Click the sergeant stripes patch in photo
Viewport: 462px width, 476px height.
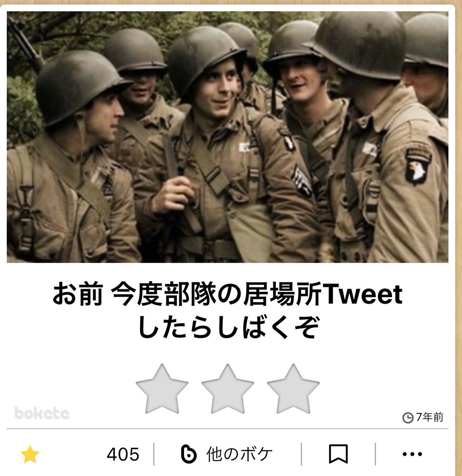(x=302, y=180)
